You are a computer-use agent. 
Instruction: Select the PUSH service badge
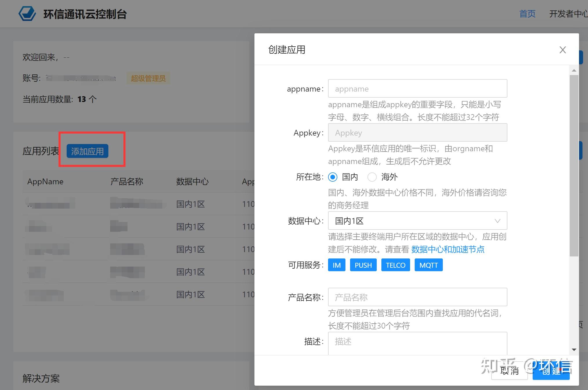point(363,265)
